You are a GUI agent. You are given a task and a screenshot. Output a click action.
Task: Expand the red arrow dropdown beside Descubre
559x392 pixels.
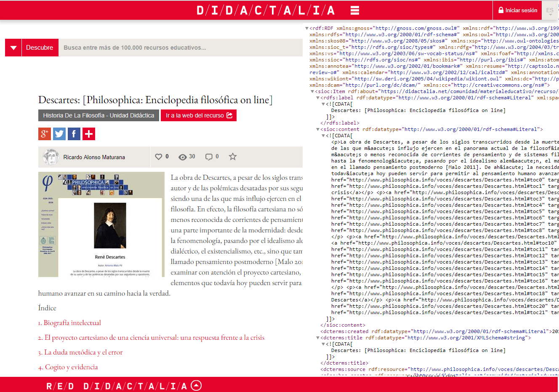(x=13, y=48)
